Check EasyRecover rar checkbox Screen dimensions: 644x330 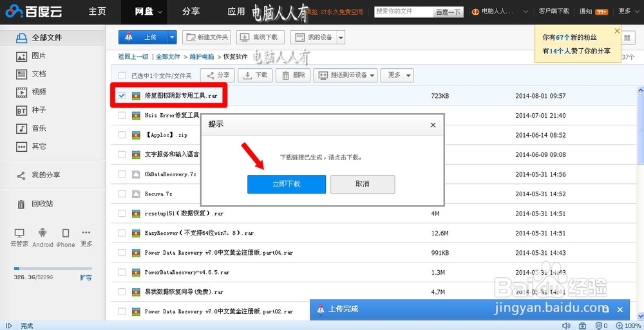point(122,233)
